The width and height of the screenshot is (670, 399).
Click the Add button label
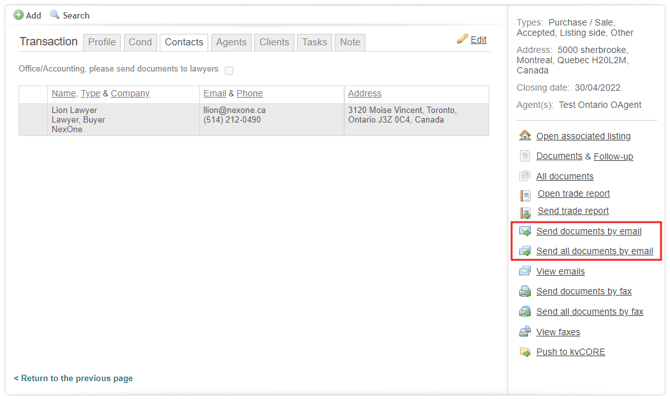tap(33, 15)
